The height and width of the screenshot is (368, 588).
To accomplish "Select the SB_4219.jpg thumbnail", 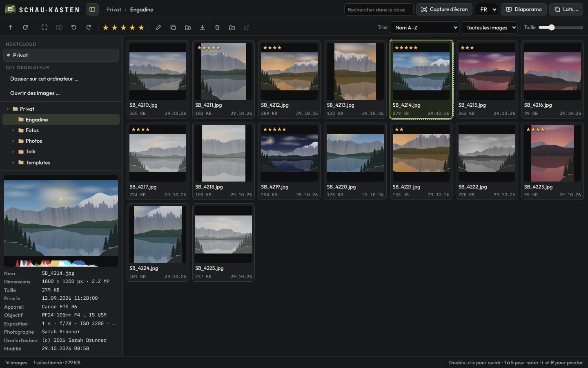I will click(x=289, y=161).
